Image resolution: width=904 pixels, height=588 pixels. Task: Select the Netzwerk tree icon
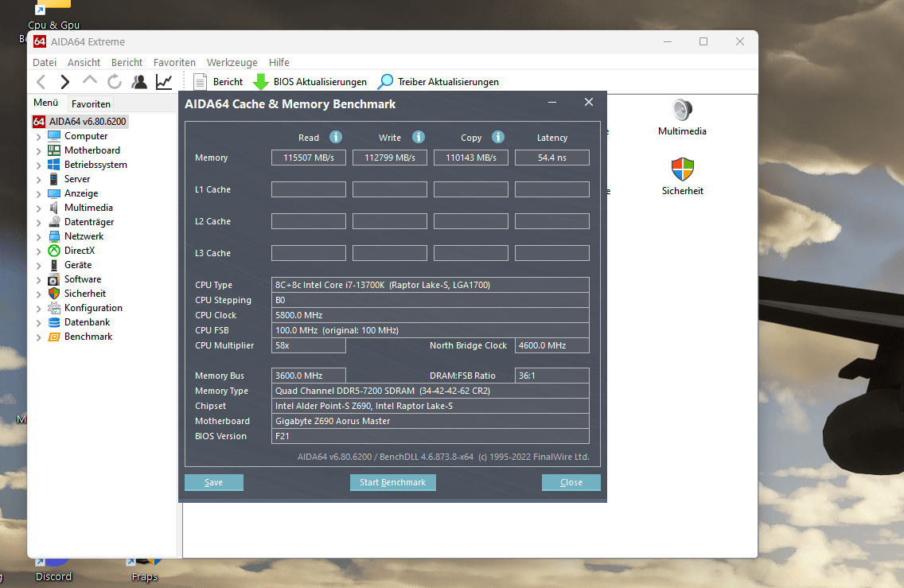(54, 236)
